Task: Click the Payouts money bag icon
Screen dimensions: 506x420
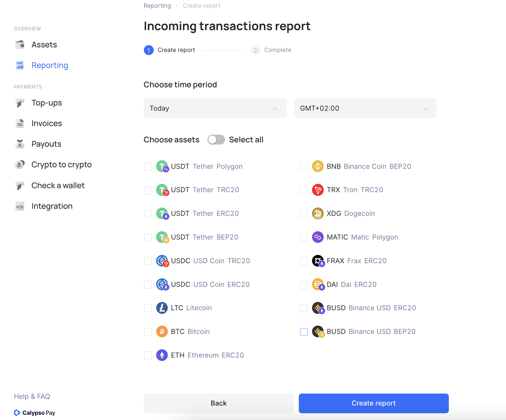Action: tap(20, 144)
